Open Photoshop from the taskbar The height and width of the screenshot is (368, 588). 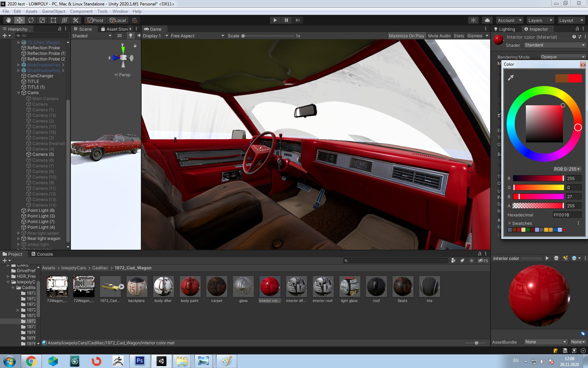click(x=140, y=361)
